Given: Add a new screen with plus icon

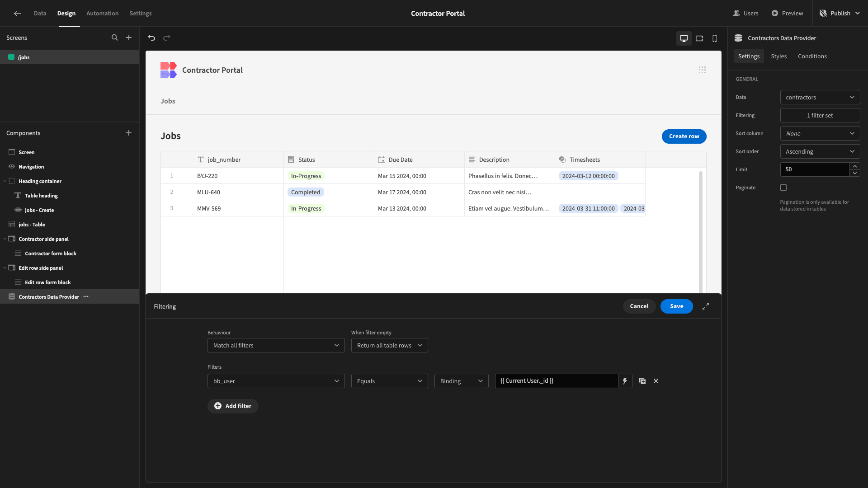Looking at the screenshot, I should point(129,38).
